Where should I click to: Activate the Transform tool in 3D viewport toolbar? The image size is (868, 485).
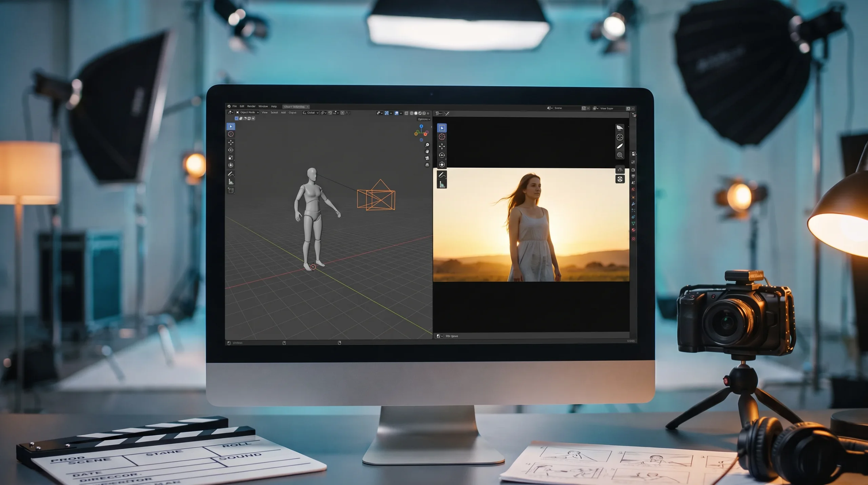[x=231, y=165]
